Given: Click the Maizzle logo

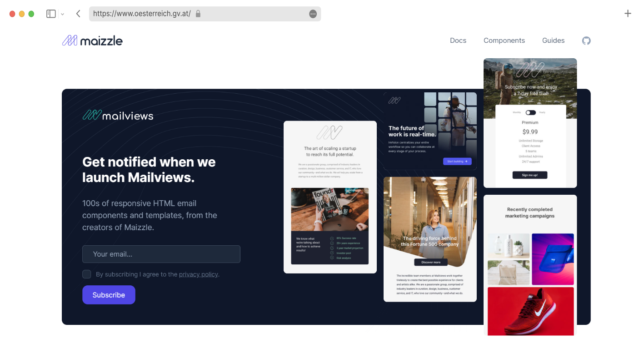Looking at the screenshot, I should click(x=92, y=40).
